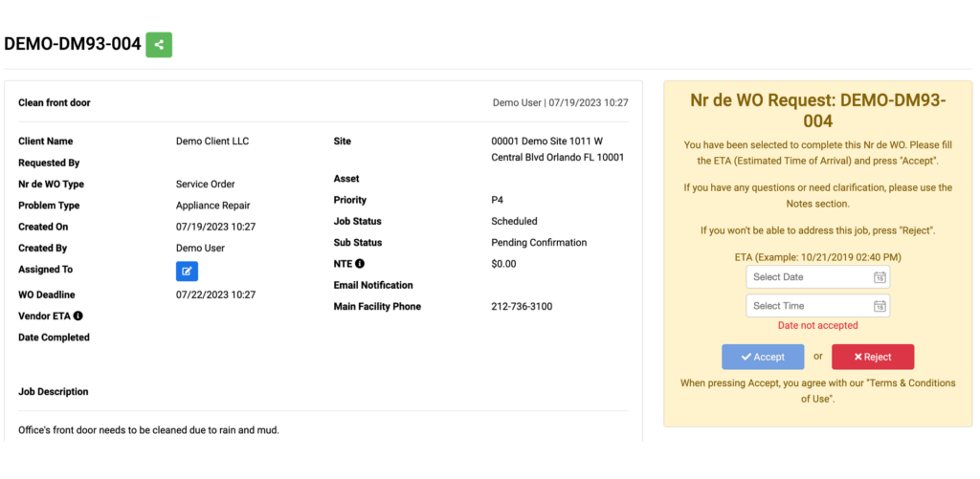Click the Scheduled job status value
This screenshot has height=479, width=980.
[514, 221]
